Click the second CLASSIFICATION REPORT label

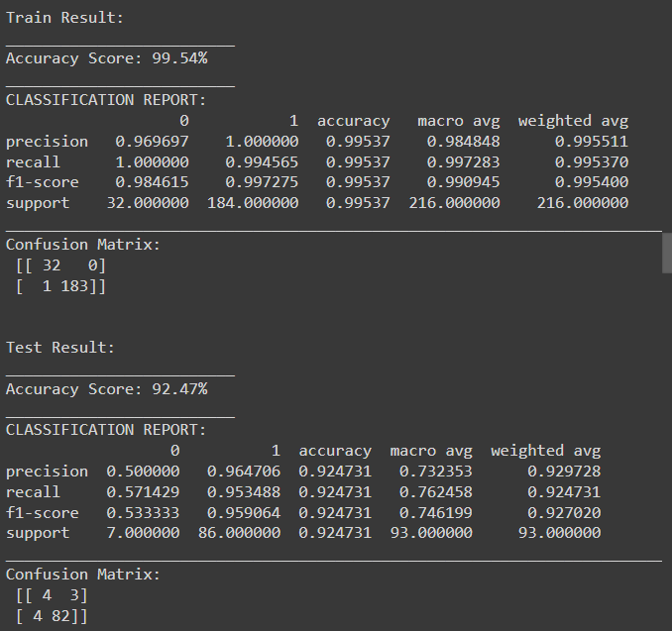click(x=106, y=430)
